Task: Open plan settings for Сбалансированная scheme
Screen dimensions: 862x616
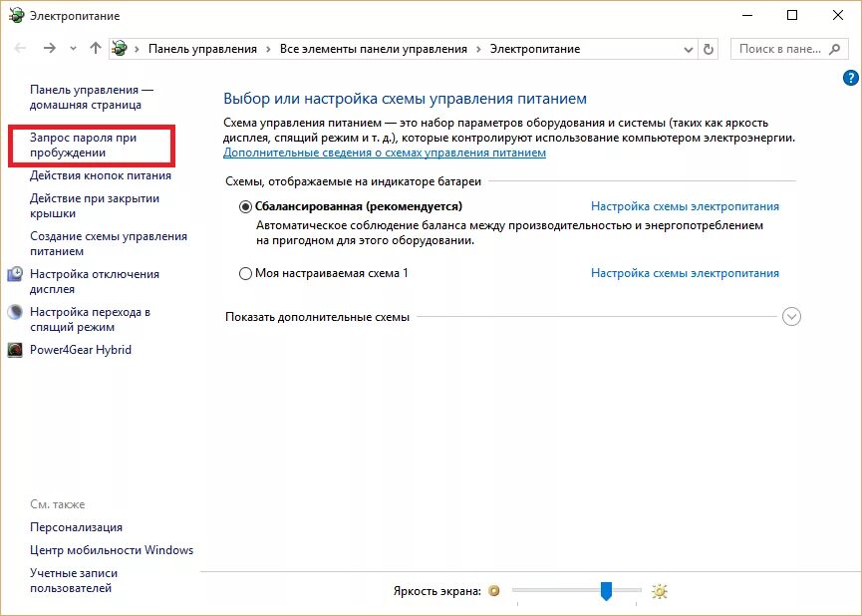Action: pyautogui.click(x=685, y=206)
